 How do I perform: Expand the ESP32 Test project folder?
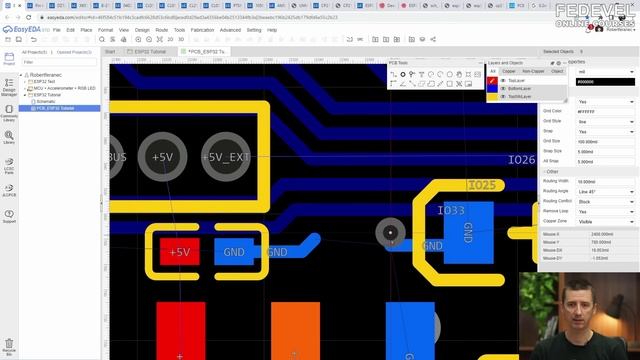25,82
